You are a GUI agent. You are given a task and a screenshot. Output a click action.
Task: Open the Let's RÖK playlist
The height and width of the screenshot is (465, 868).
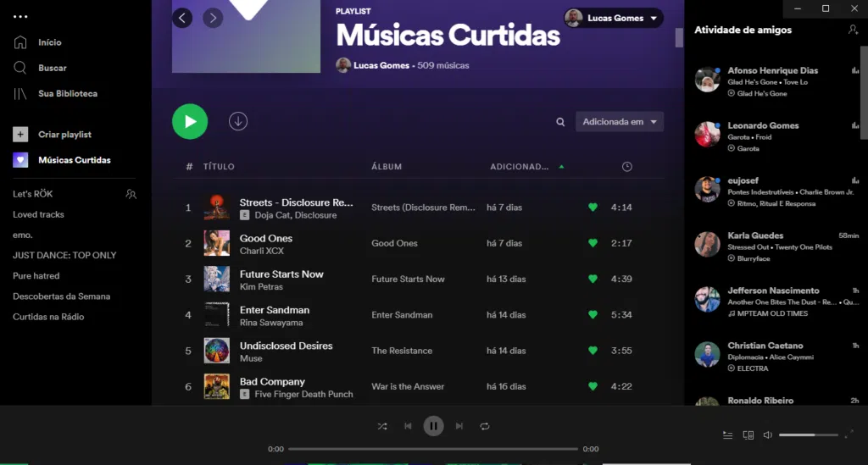tap(33, 194)
